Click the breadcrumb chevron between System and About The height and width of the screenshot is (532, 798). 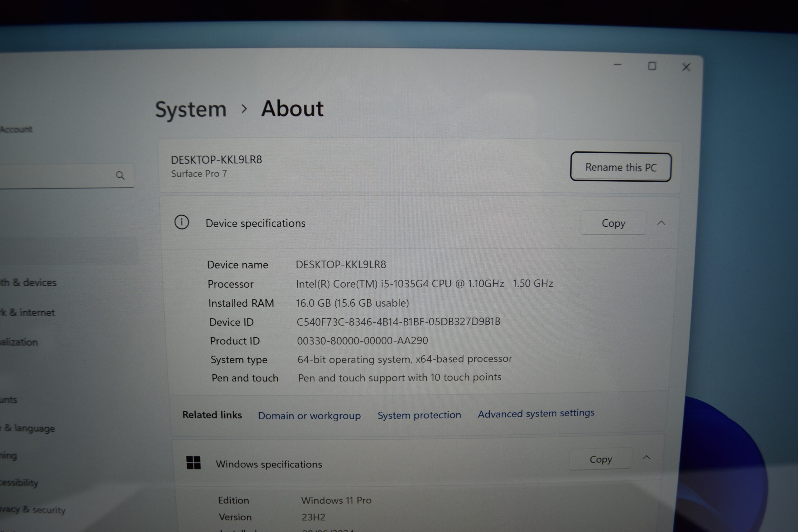tap(244, 108)
